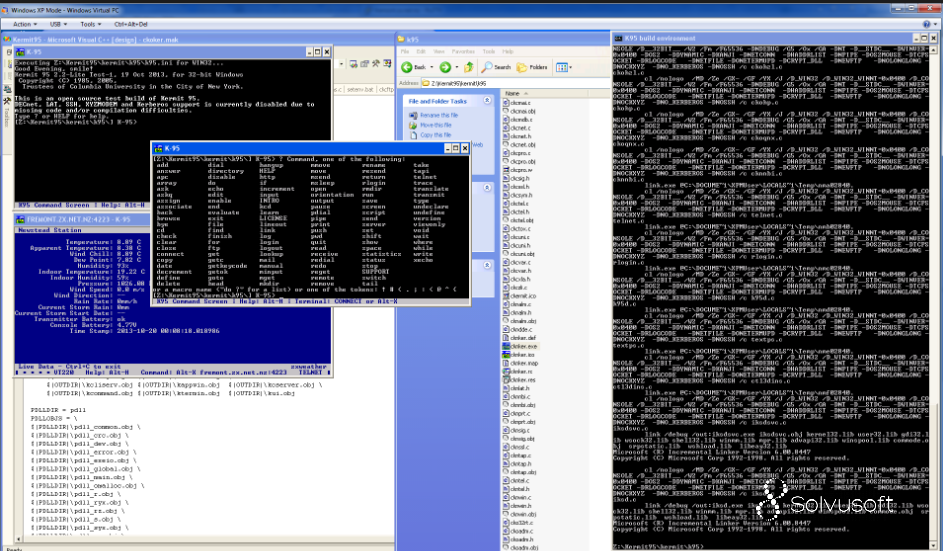
Task: Open the View menu in k95 Explorer
Action: [439, 52]
